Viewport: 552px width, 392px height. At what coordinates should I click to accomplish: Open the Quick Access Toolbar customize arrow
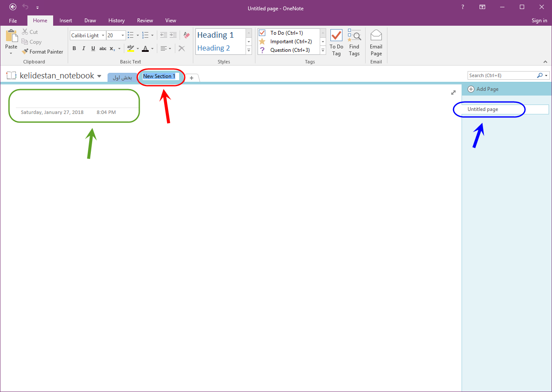[x=37, y=7]
